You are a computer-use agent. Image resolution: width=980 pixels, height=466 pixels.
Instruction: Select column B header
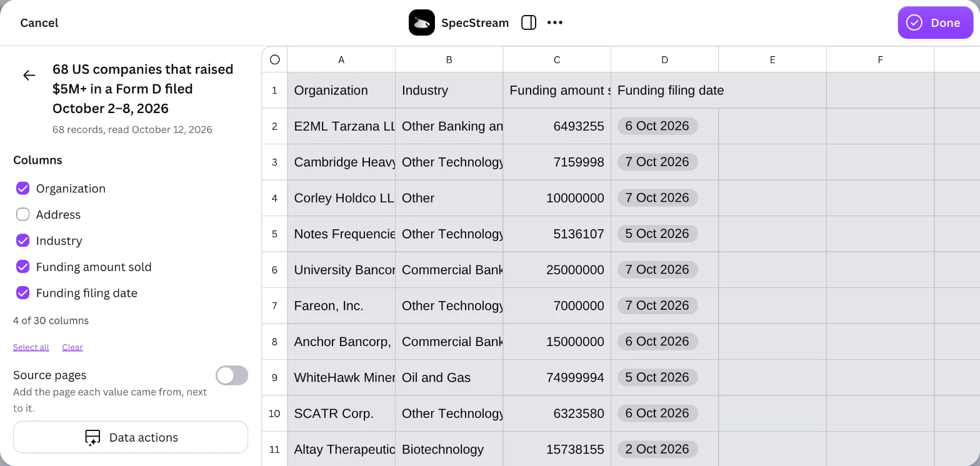point(449,59)
